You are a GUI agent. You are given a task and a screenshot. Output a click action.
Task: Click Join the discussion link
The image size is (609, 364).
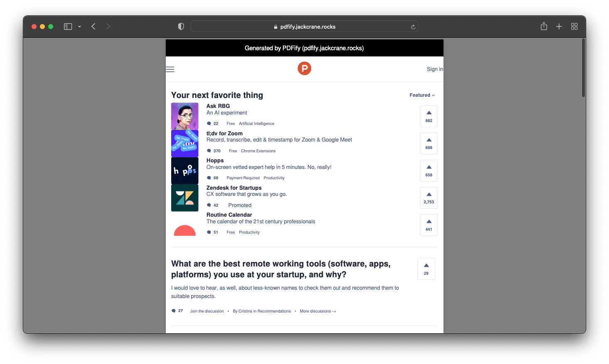click(x=207, y=311)
